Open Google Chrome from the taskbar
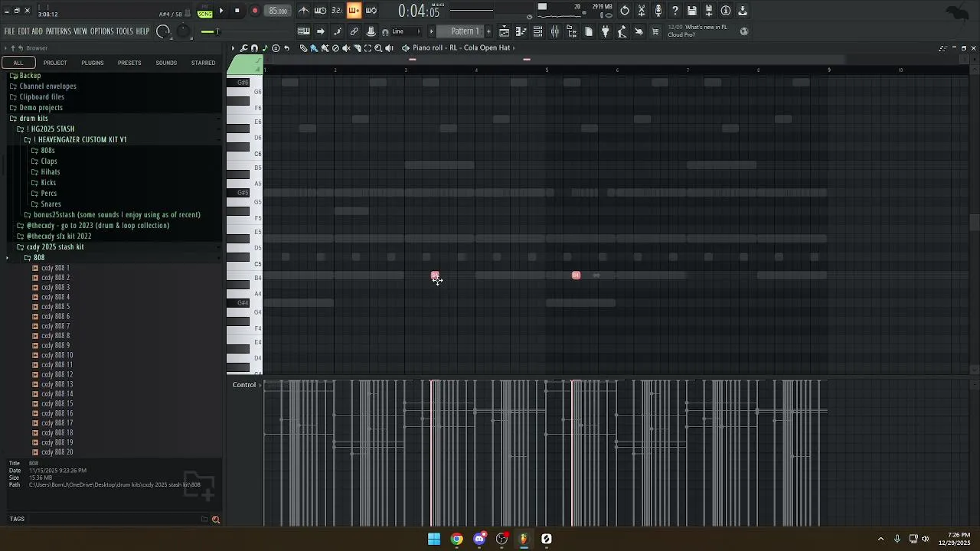Image resolution: width=980 pixels, height=551 pixels. click(457, 539)
